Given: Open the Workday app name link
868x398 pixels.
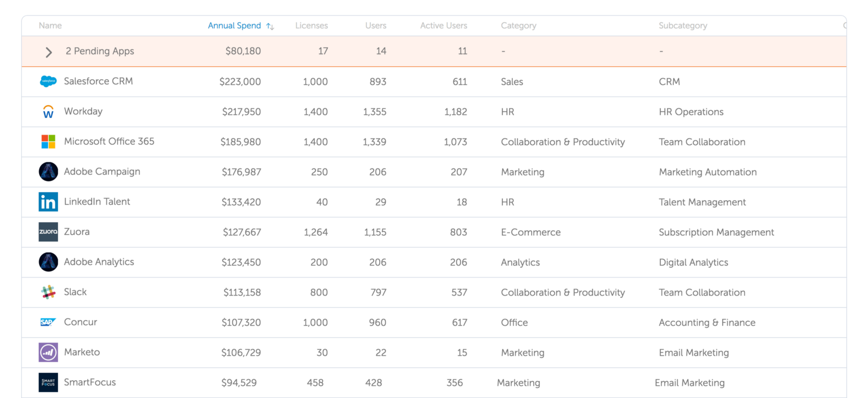Looking at the screenshot, I should (x=83, y=111).
